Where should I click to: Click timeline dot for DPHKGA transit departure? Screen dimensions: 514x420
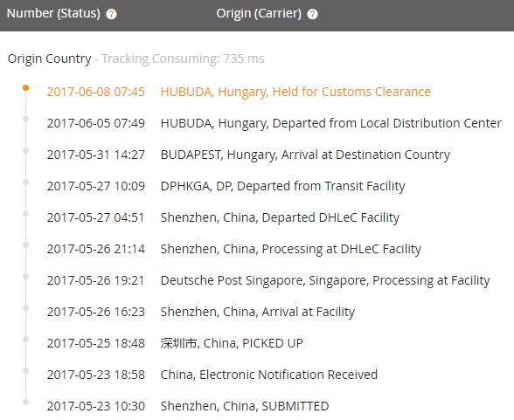pyautogui.click(x=25, y=182)
